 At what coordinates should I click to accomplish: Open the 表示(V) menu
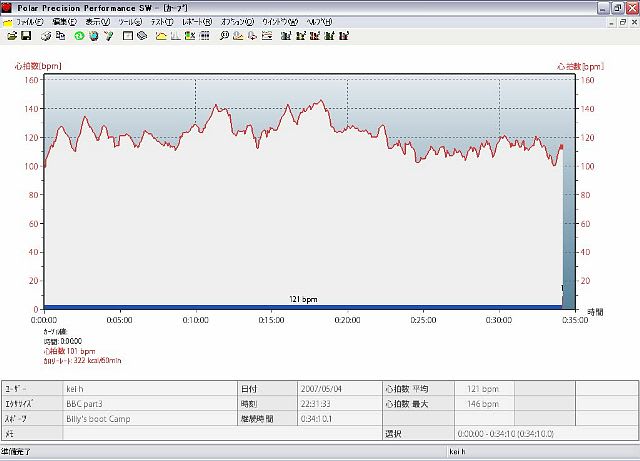pos(98,21)
